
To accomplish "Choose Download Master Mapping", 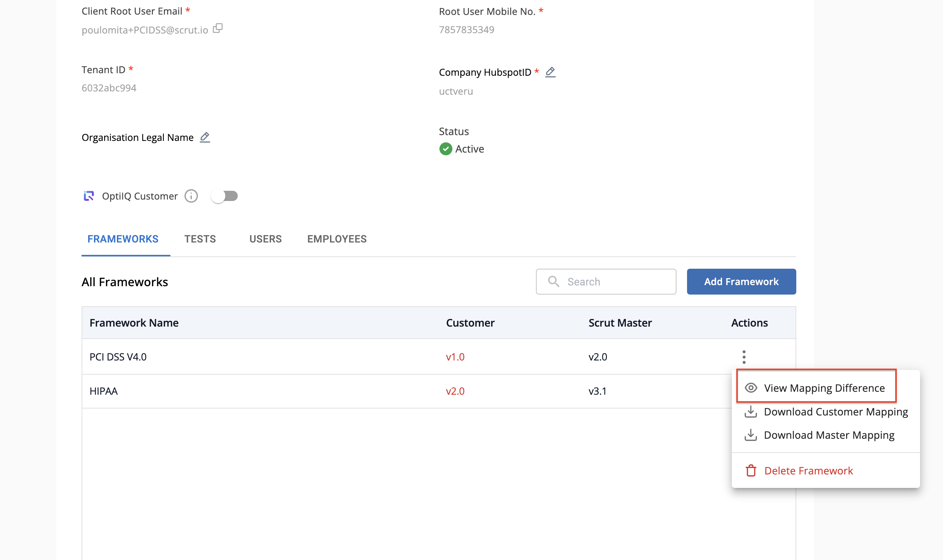I will [x=826, y=435].
